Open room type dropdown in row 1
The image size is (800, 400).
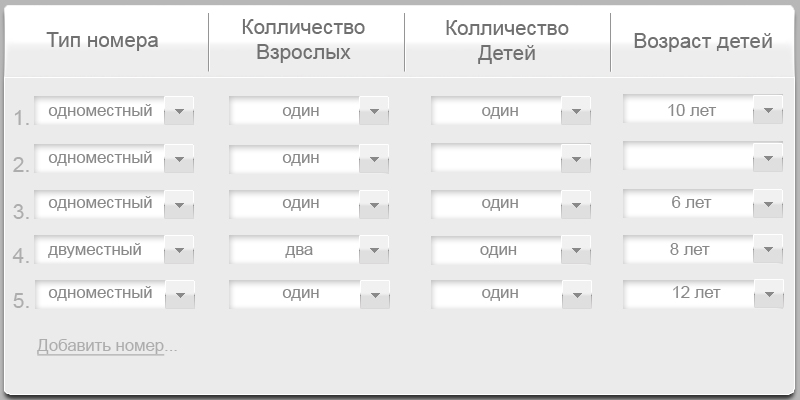pos(179,112)
